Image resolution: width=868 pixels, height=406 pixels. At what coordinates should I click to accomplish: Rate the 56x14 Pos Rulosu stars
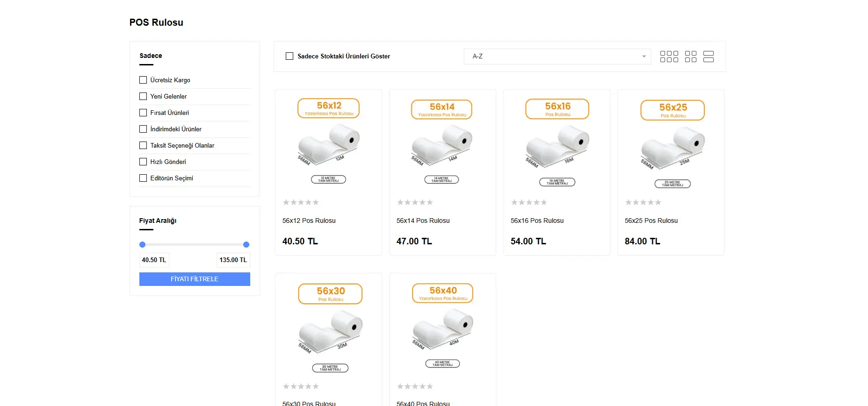[x=415, y=202]
